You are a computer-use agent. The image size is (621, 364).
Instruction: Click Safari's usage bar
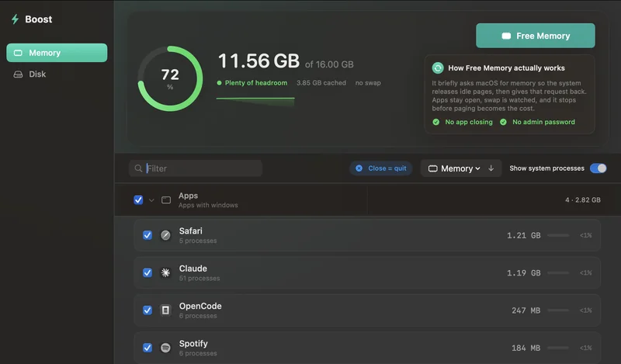pyautogui.click(x=558, y=235)
